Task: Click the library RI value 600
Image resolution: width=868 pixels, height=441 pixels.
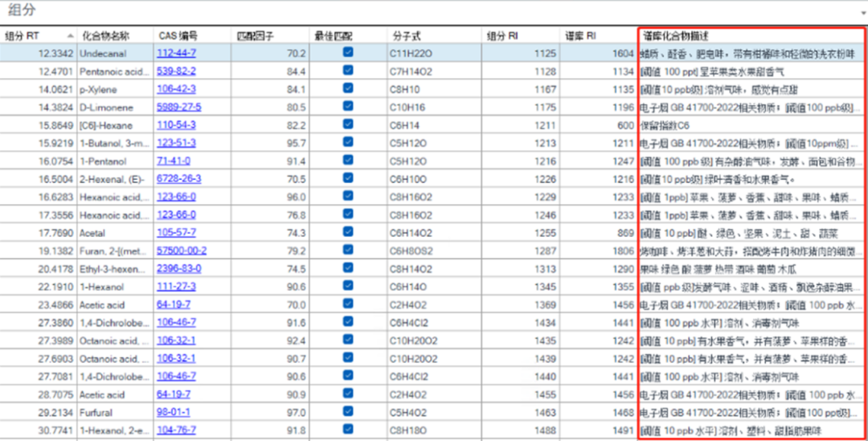Action: [625, 125]
